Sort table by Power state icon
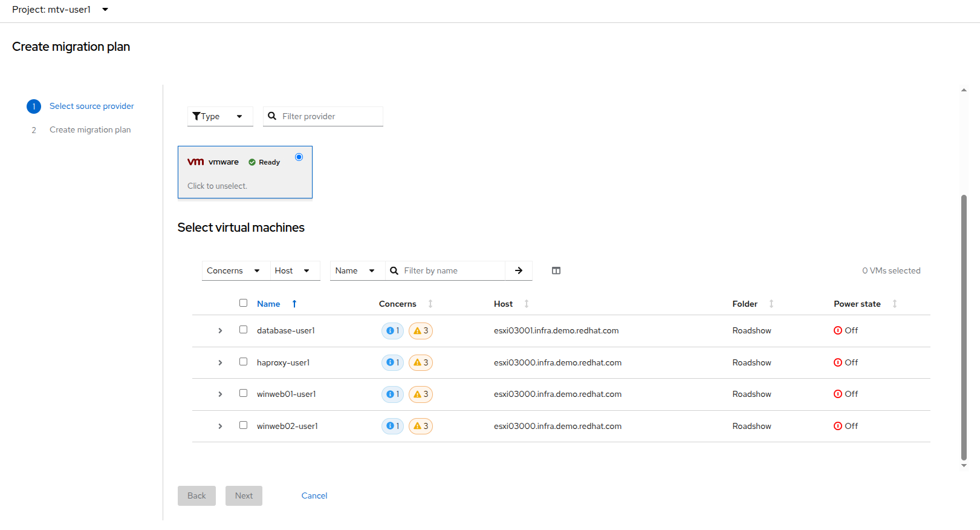 click(895, 304)
